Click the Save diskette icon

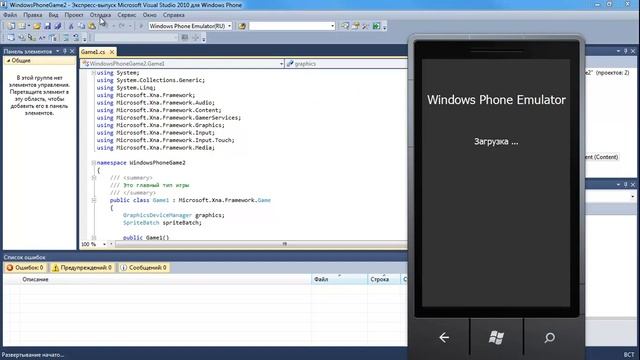[48, 26]
